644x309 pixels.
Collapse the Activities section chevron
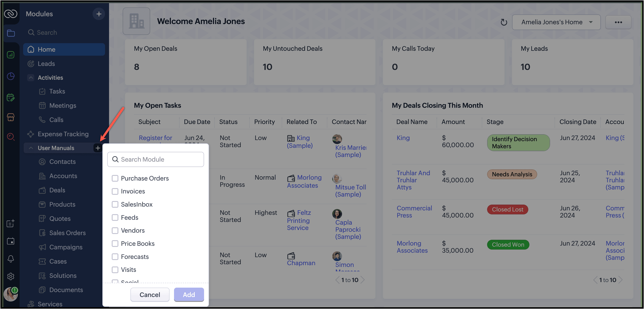[31, 77]
